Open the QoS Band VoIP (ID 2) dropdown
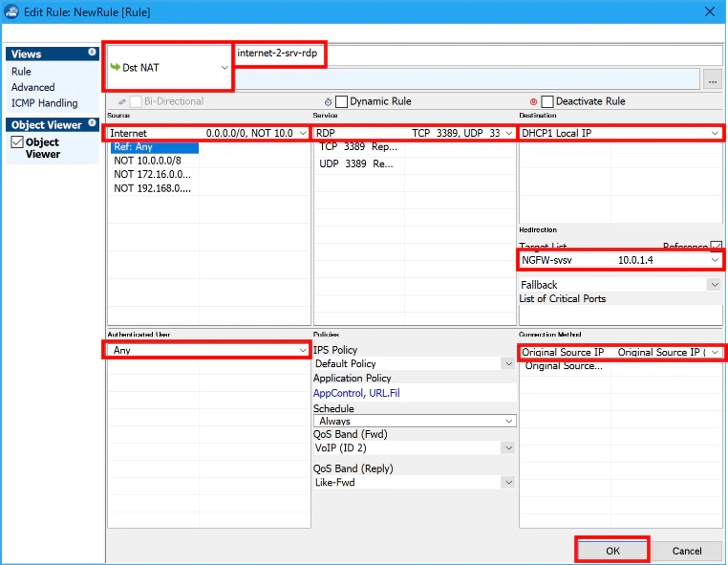Viewport: 728px width, 565px height. (509, 448)
